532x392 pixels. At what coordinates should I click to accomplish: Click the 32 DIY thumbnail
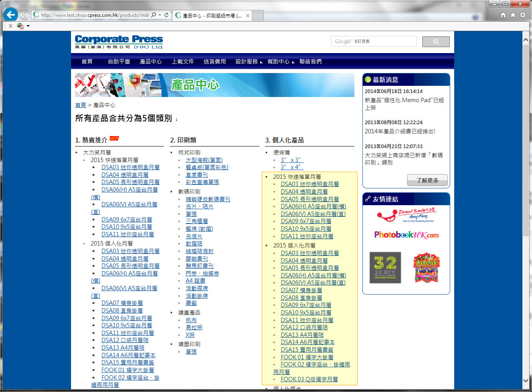tap(385, 267)
